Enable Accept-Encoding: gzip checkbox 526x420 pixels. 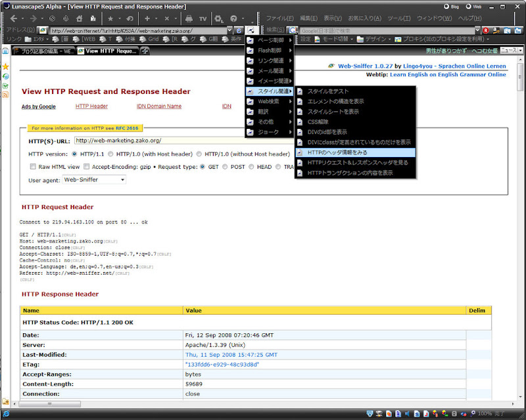point(87,166)
